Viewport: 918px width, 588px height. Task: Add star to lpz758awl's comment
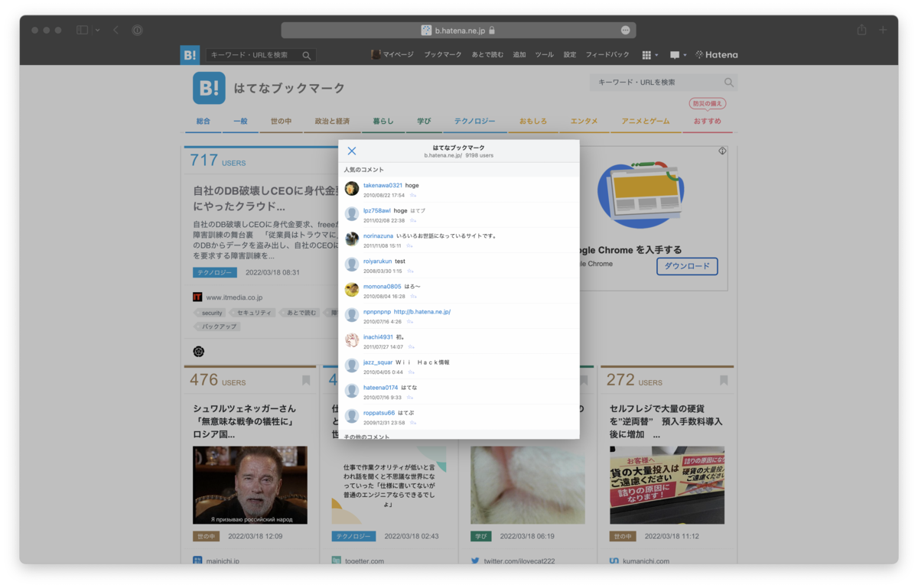coord(413,221)
